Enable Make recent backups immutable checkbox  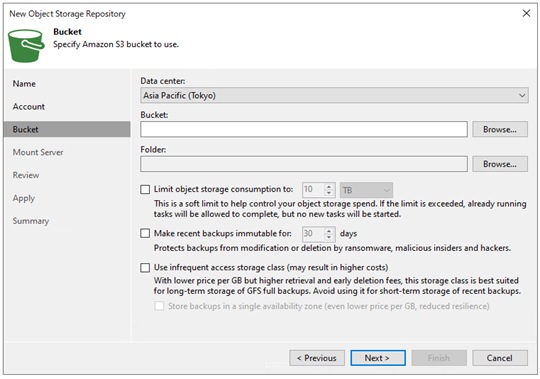[x=145, y=233]
